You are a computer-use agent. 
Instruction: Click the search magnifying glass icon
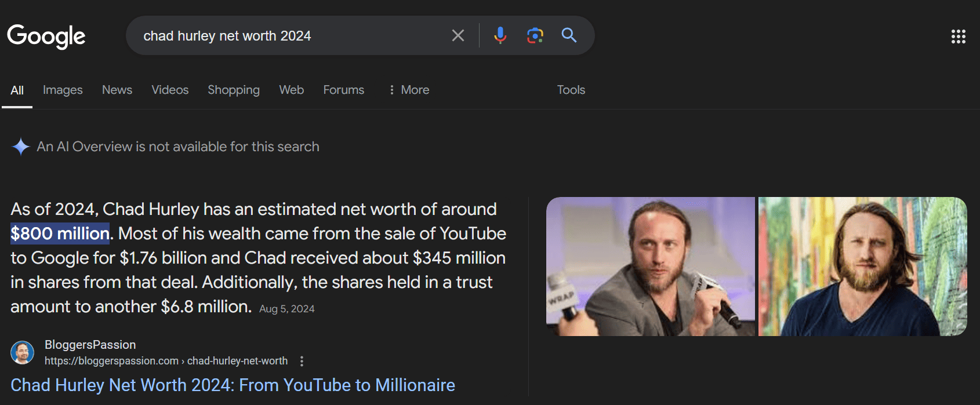point(569,35)
